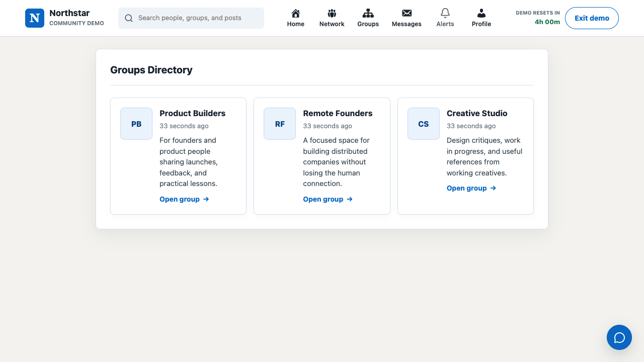Open Messages via the envelope icon
644x362 pixels.
click(407, 13)
